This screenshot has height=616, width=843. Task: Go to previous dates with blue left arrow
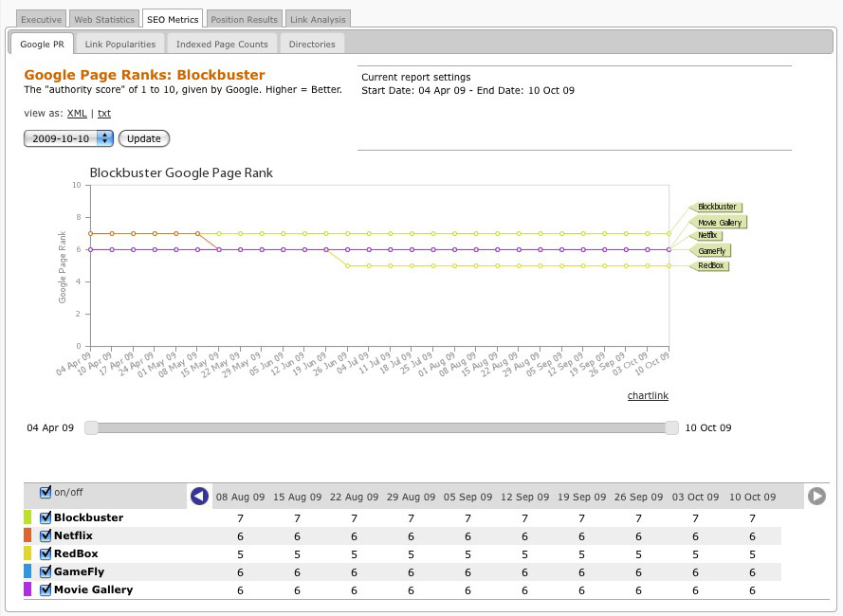[x=199, y=496]
